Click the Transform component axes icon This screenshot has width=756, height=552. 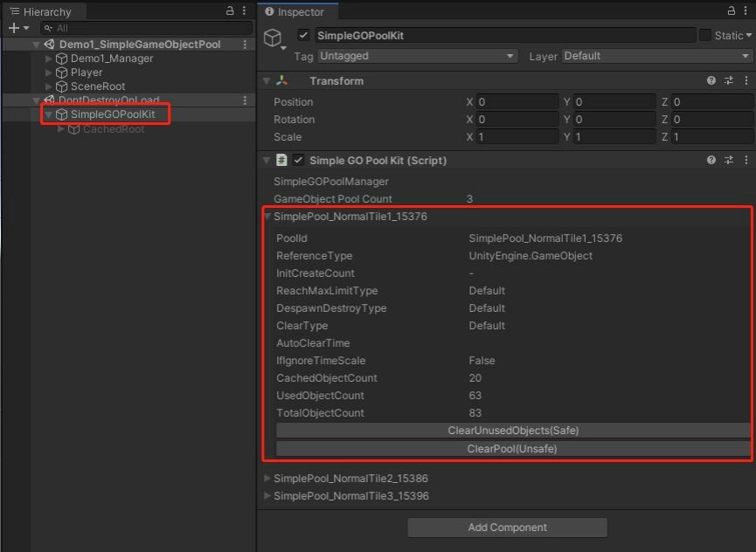click(x=281, y=80)
